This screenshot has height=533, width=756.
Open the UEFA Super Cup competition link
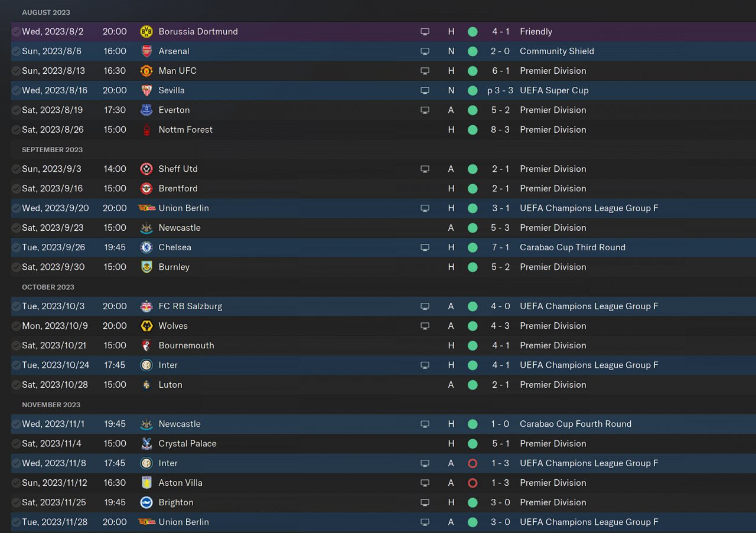click(x=553, y=90)
